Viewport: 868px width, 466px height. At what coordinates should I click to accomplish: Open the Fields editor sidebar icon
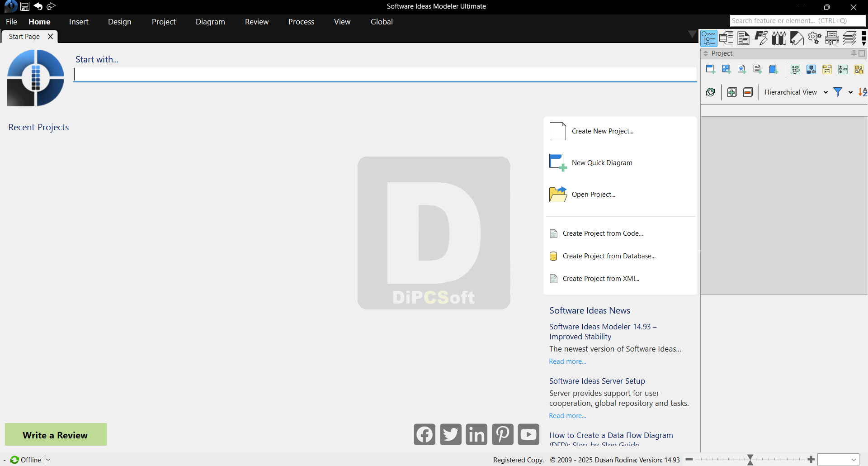click(761, 38)
